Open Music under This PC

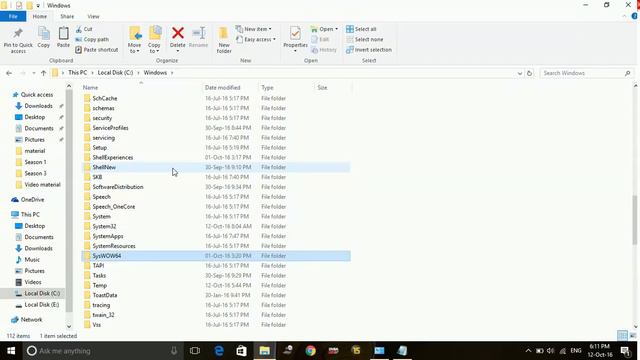(32, 260)
